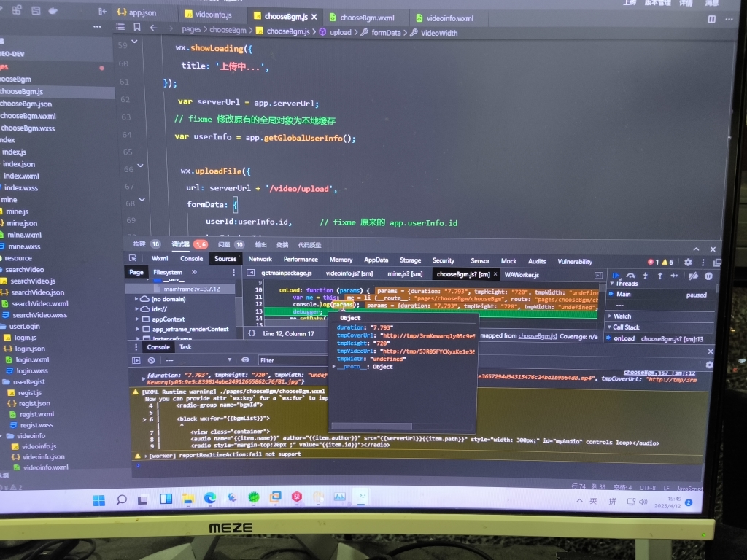
Task: Show the console sidebar icon
Action: pos(136,360)
